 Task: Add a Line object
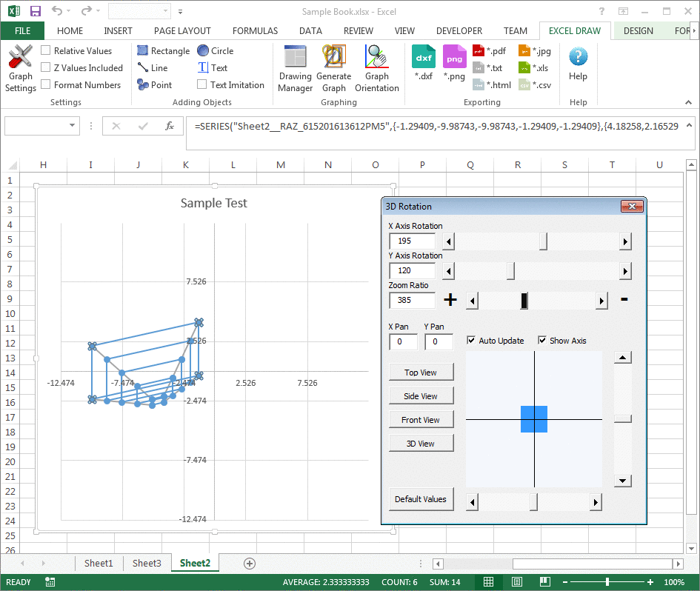click(153, 68)
